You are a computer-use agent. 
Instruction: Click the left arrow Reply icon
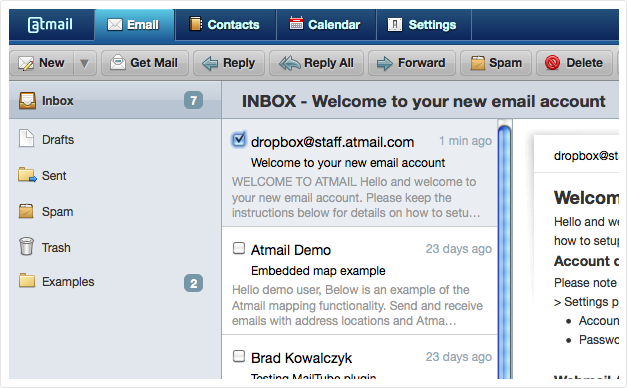coord(210,63)
